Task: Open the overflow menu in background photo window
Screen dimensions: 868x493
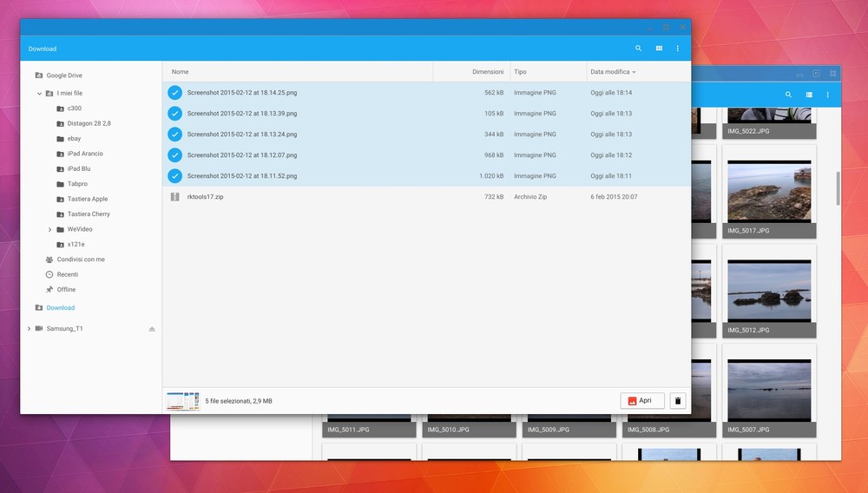Action: click(x=827, y=95)
